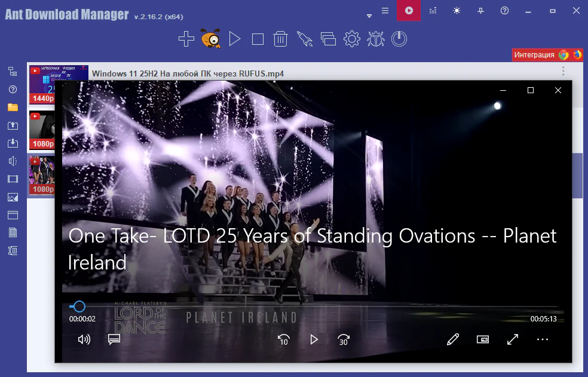This screenshot has height=377, width=588.
Task: Toggle the light theme sun icon
Action: (457, 11)
